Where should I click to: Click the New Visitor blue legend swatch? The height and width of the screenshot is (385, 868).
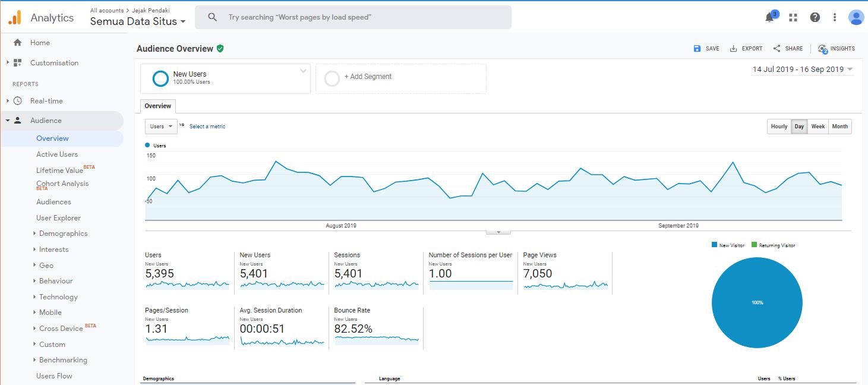coord(714,245)
